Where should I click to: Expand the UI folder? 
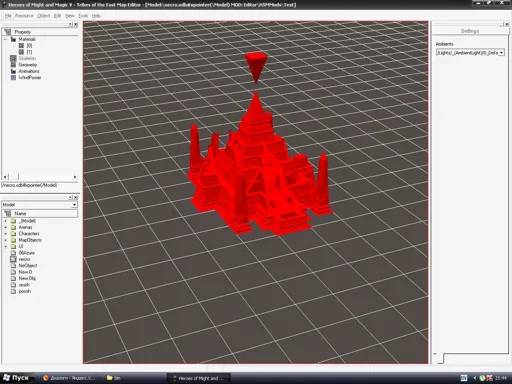point(5,246)
